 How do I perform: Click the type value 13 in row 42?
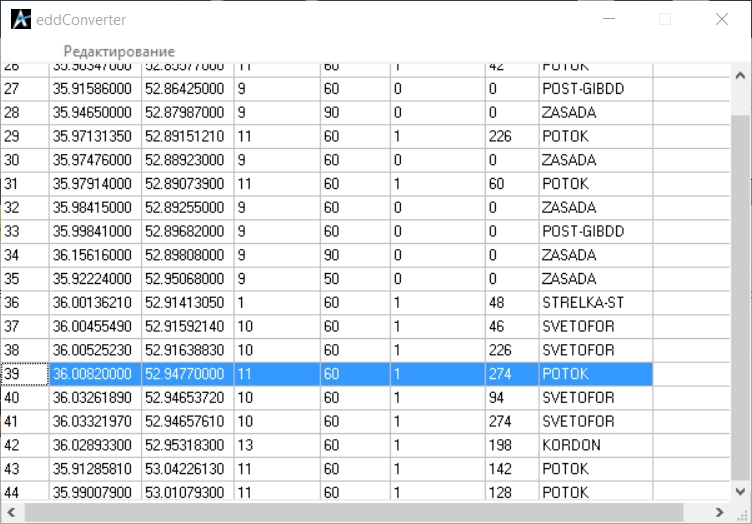coord(276,445)
